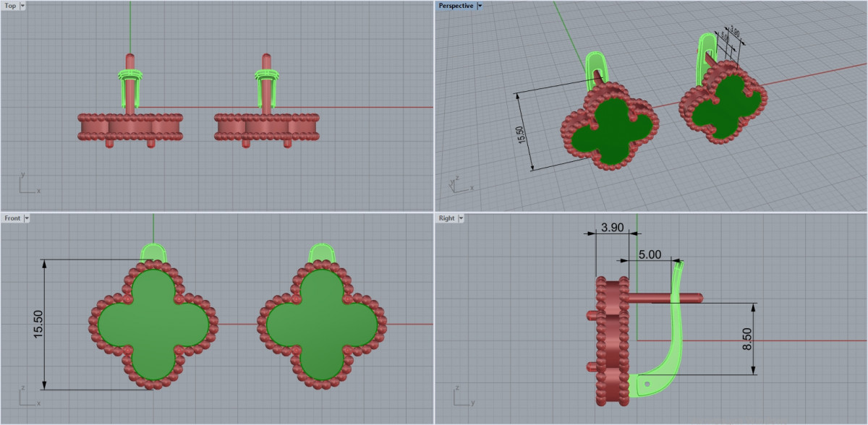
Task: Select the 15.50 dimension in Front view
Action: coord(38,324)
